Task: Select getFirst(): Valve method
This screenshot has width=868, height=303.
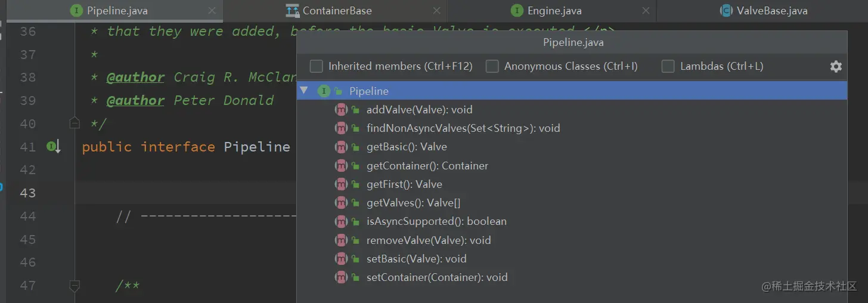Action: pyautogui.click(x=404, y=184)
